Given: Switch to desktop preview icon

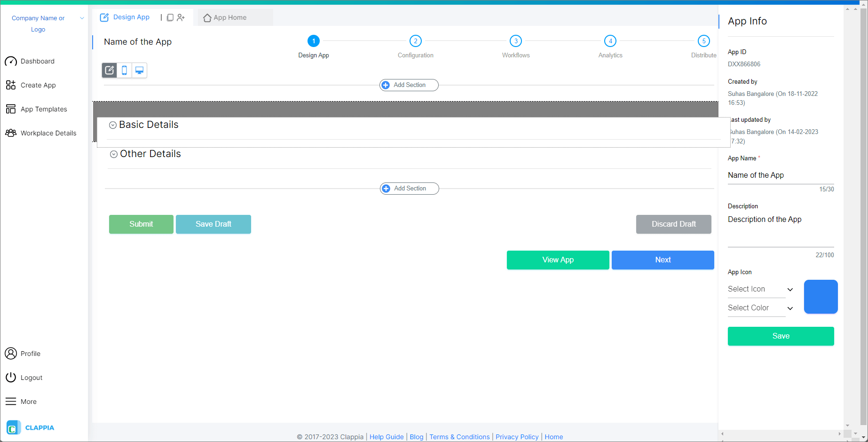Looking at the screenshot, I should coord(139,70).
